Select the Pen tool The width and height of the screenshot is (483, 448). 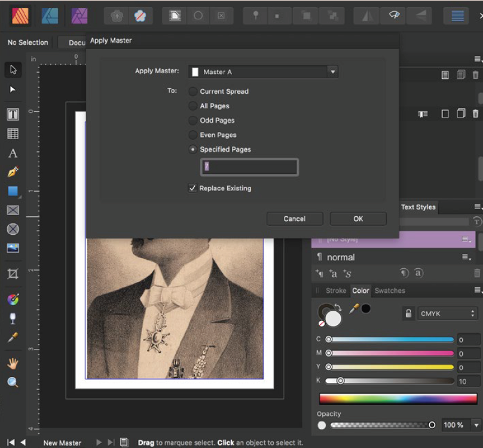[13, 172]
